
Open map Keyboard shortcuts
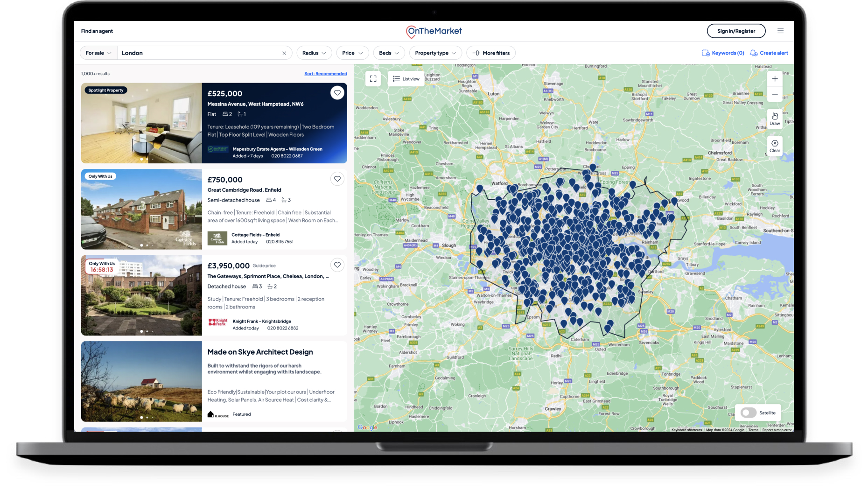coord(686,430)
